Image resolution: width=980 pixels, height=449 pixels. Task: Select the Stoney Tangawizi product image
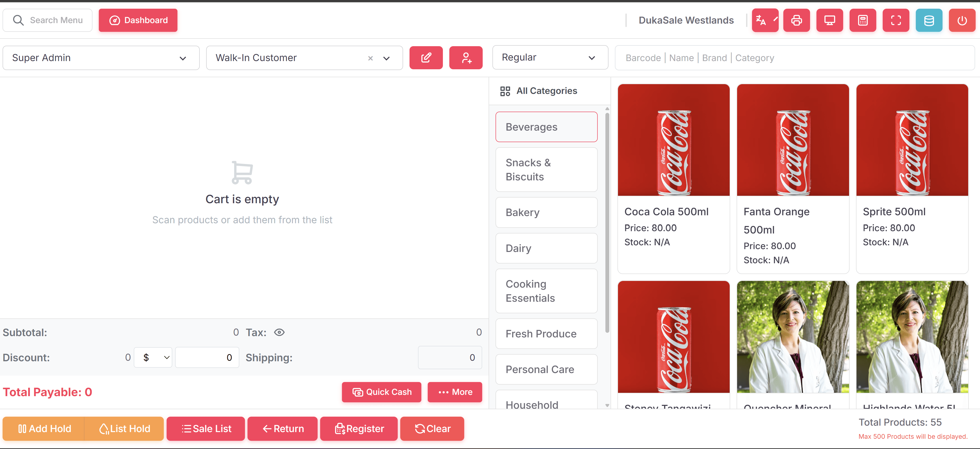[673, 337]
